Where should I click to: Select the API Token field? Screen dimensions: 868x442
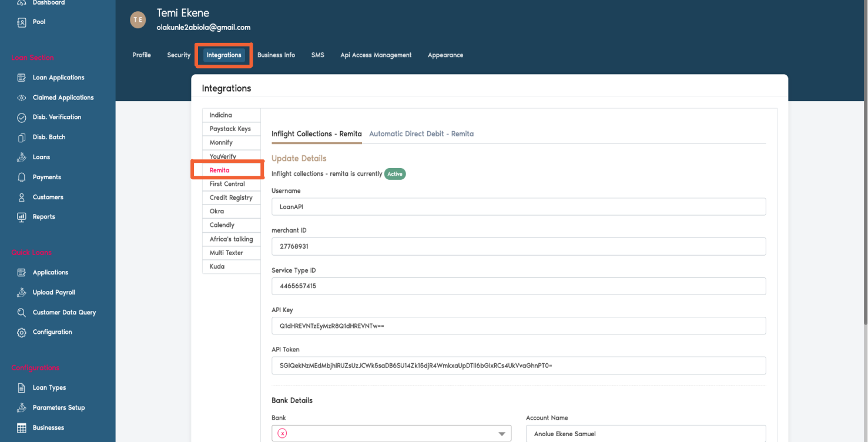(x=518, y=365)
